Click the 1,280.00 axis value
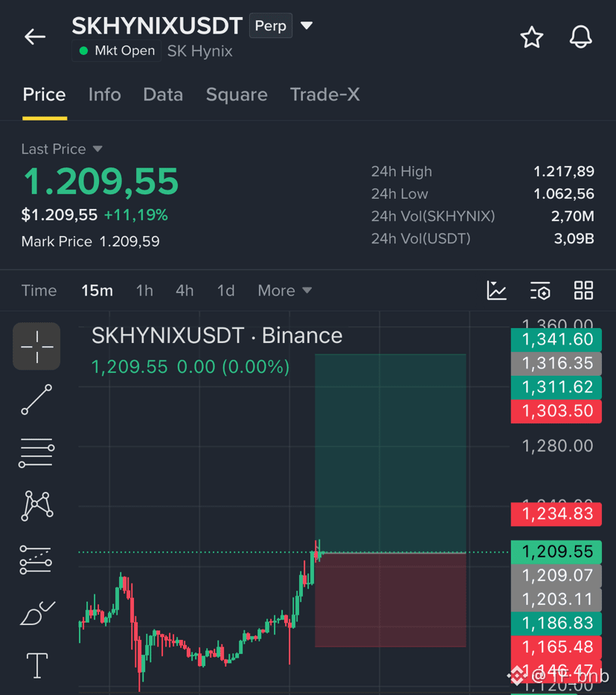The height and width of the screenshot is (695, 616). (557, 446)
